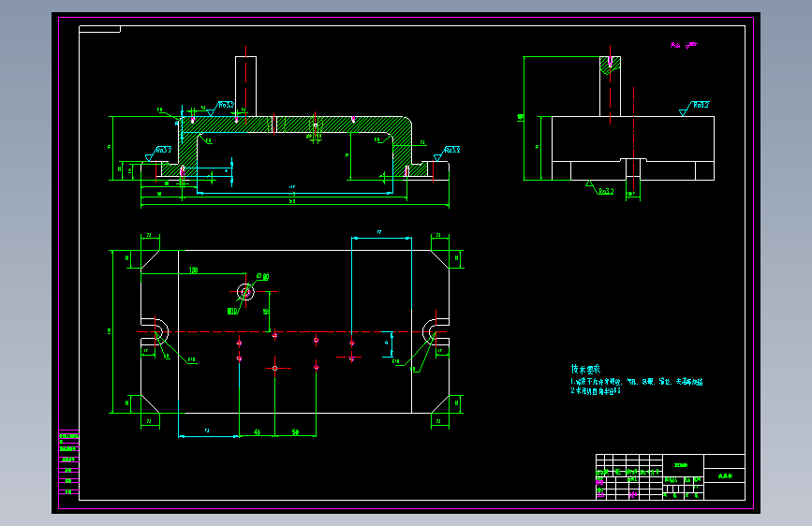812x526 pixels.
Task: Click the 180 dimension in the plan view
Action: pos(193,270)
